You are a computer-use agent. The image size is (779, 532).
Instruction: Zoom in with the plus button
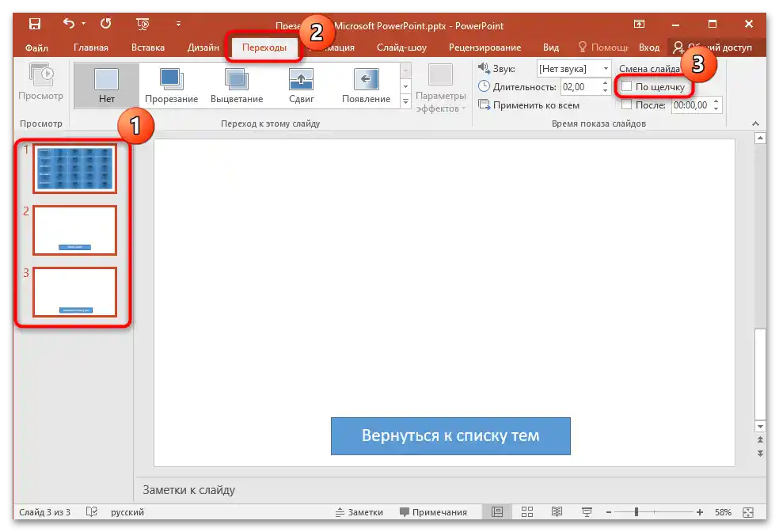click(x=700, y=512)
